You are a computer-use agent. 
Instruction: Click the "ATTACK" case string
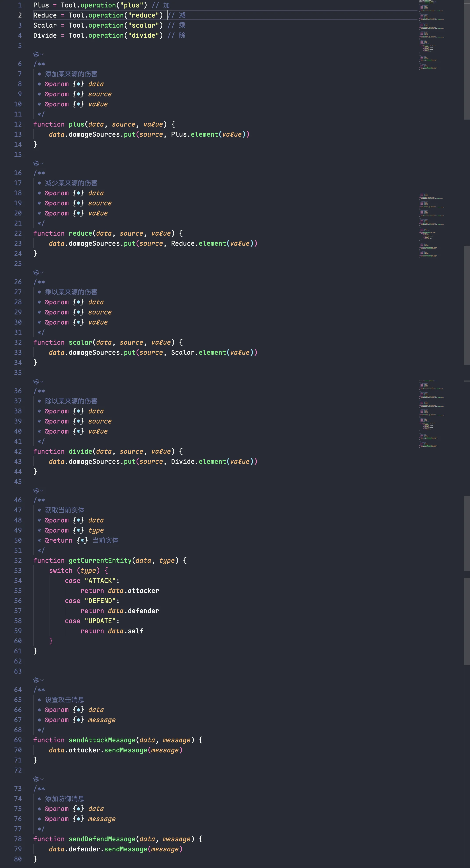point(100,580)
